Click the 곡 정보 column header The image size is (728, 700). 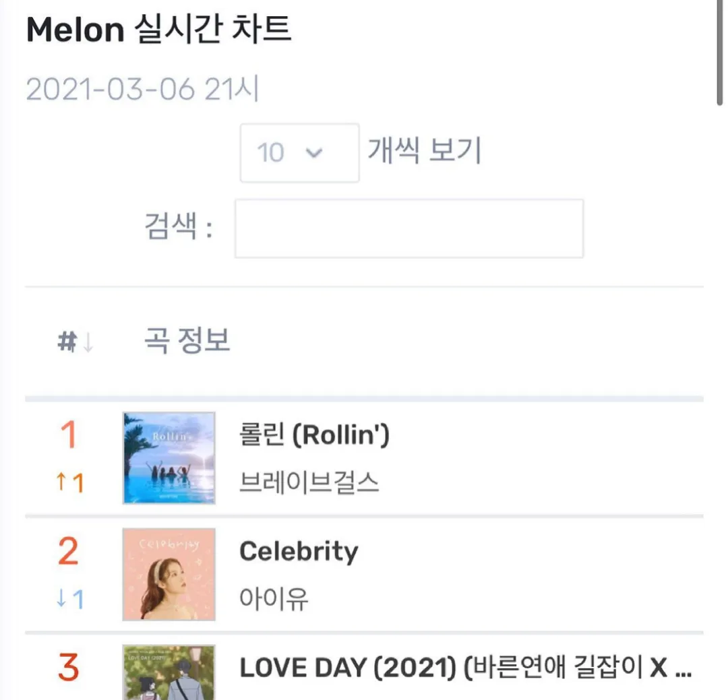187,341
